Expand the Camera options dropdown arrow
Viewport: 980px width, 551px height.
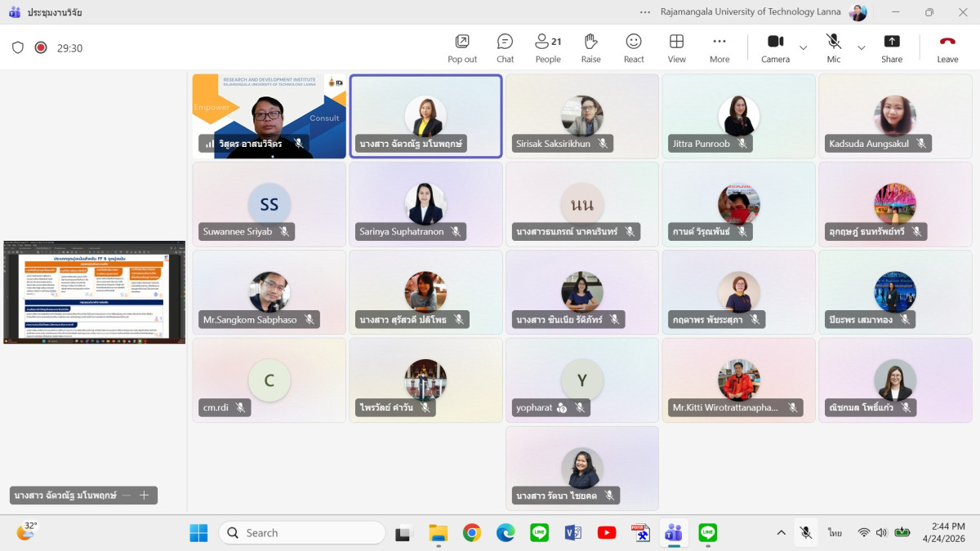[803, 48]
